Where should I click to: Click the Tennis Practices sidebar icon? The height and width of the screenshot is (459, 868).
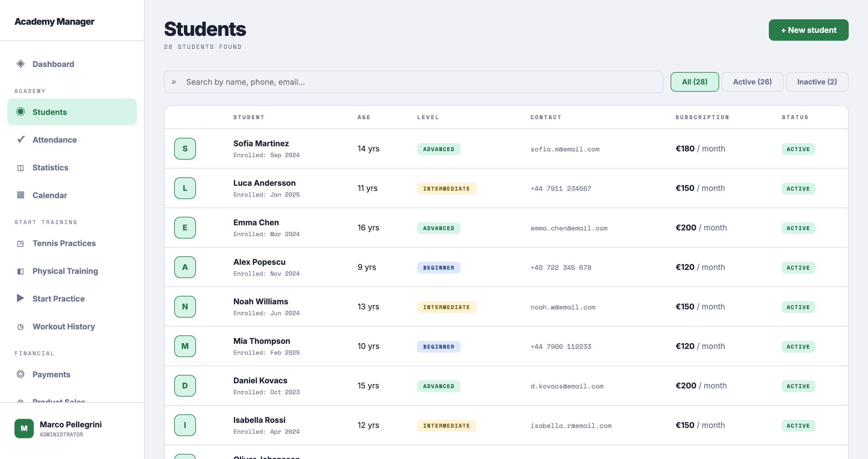[x=20, y=243]
